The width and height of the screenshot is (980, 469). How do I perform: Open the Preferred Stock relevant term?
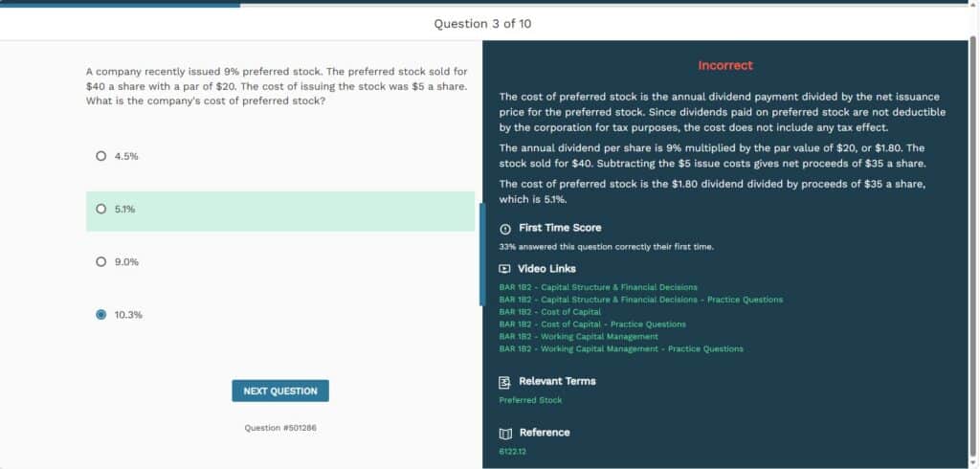[530, 400]
